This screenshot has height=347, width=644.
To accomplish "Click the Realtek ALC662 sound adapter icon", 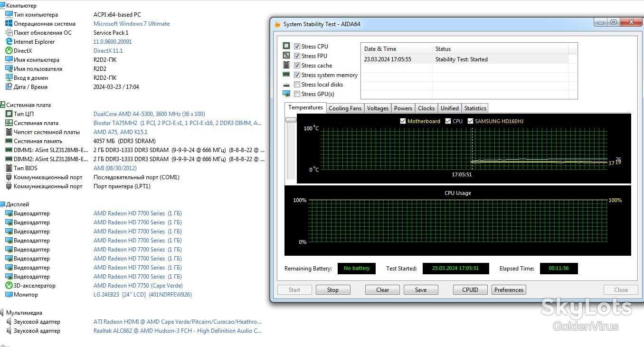I will tap(9, 331).
